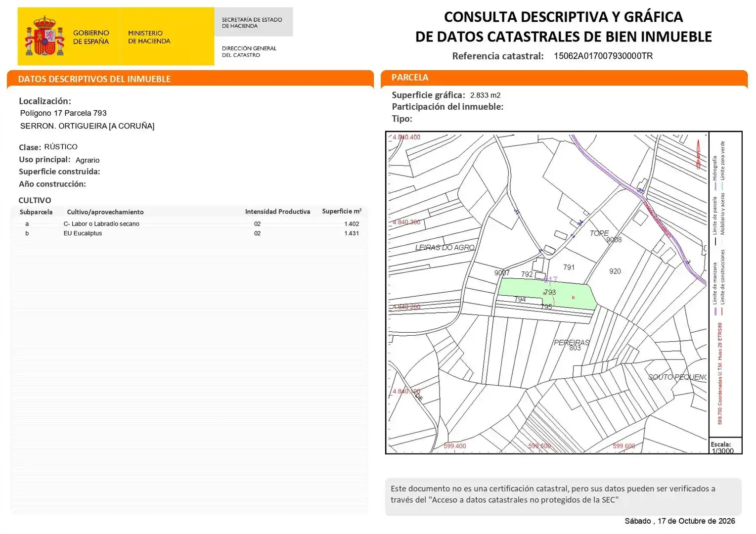Click the catastral reference 15062A017007930000TR
The height and width of the screenshot is (534, 756).
click(x=603, y=56)
